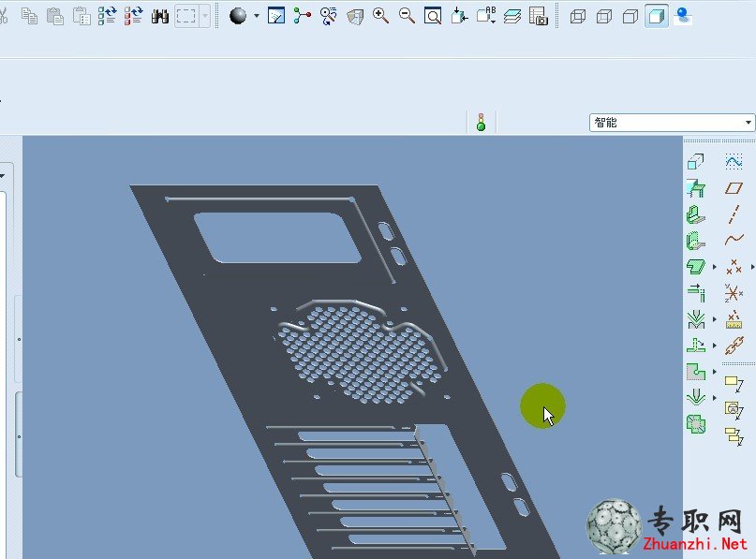Click the Reorient view icon

click(459, 16)
